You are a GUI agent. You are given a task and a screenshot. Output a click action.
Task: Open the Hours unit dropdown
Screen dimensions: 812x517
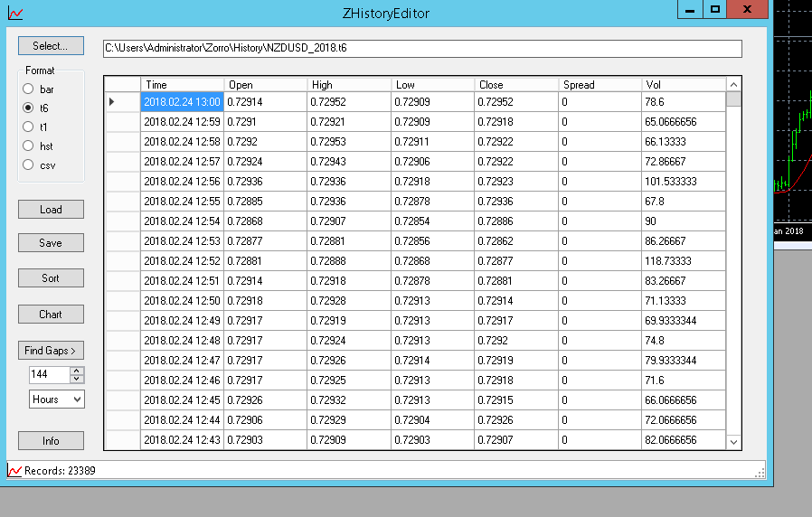pos(56,399)
